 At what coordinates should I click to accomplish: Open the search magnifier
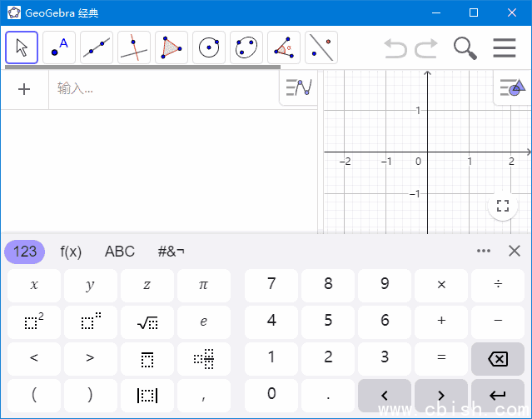pyautogui.click(x=465, y=47)
